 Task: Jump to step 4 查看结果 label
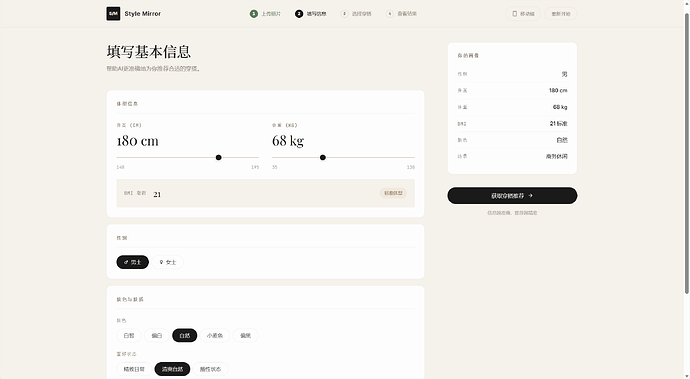(407, 14)
